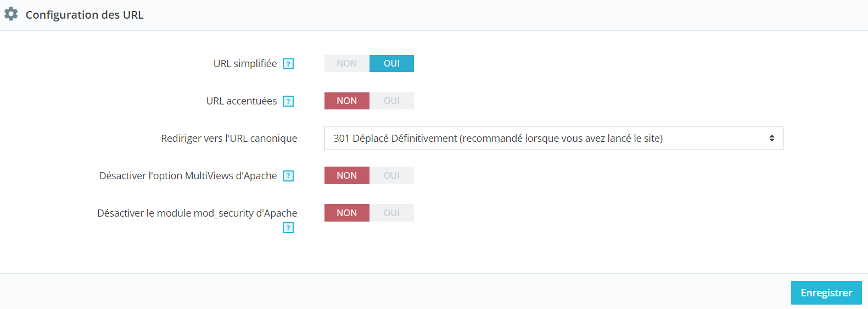Select OUI for URL simplifiée
Viewport: 868px width, 309px height.
point(391,63)
